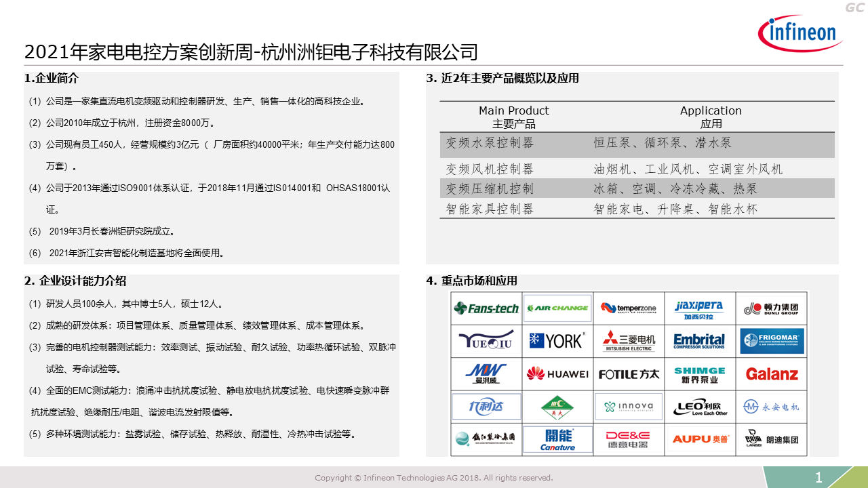Click the heading 2. 企业设计能力介绍
868x488 pixels.
(x=75, y=281)
